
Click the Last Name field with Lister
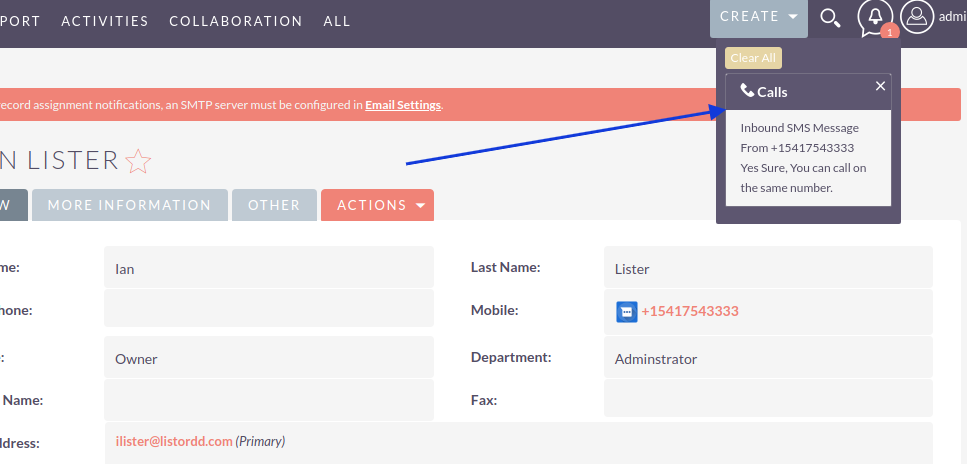[768, 267]
